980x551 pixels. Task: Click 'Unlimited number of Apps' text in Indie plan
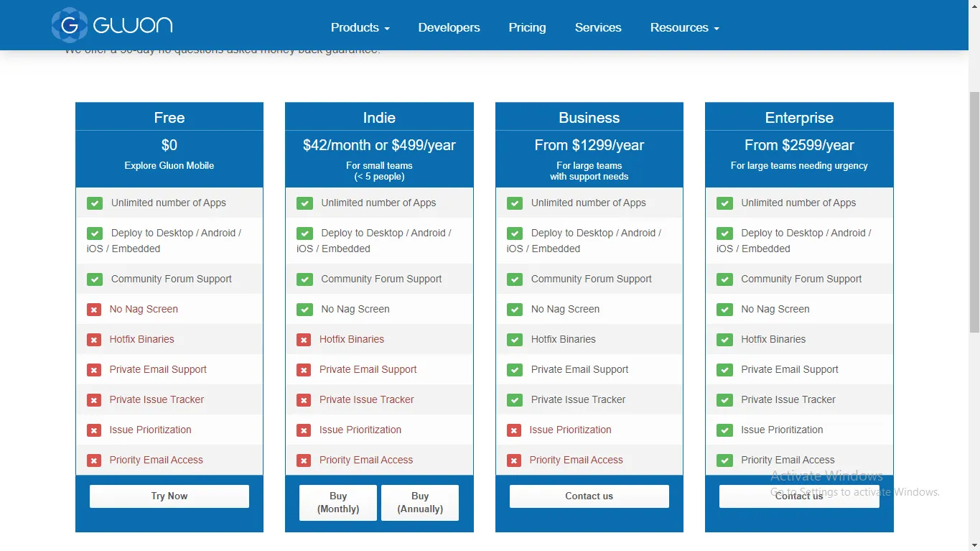(378, 203)
